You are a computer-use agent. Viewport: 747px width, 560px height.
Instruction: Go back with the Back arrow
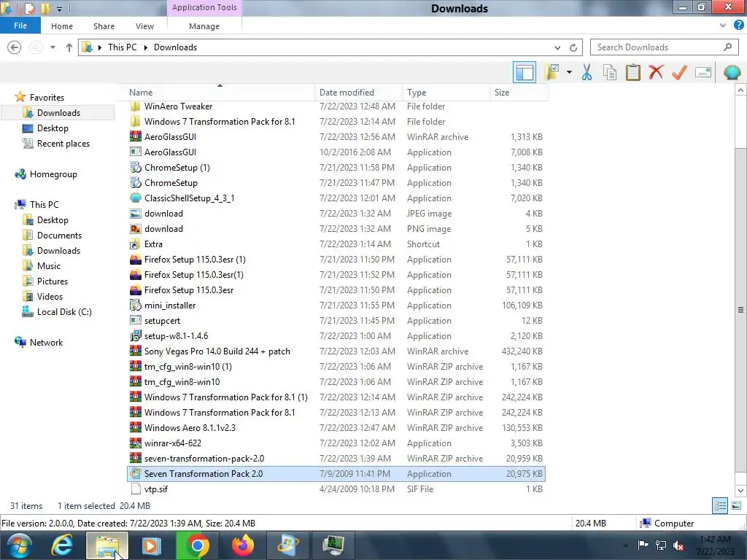pos(15,47)
